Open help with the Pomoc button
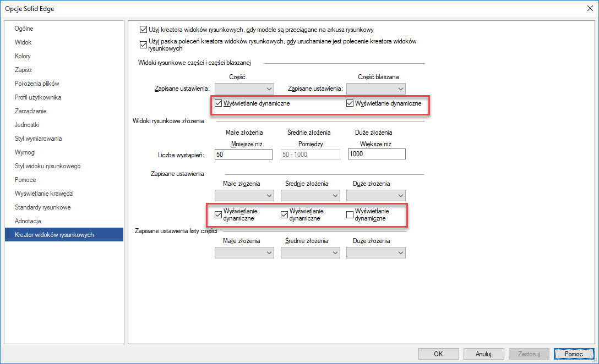Viewport: 599px width, 364px height. coord(574,354)
